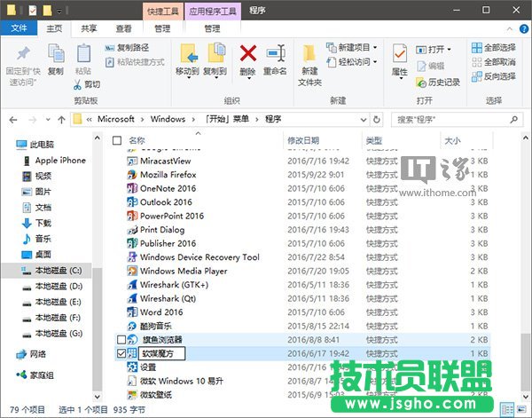Open the 应用程序工具 contextual tab
This screenshot has width=532, height=418.
click(x=213, y=12)
